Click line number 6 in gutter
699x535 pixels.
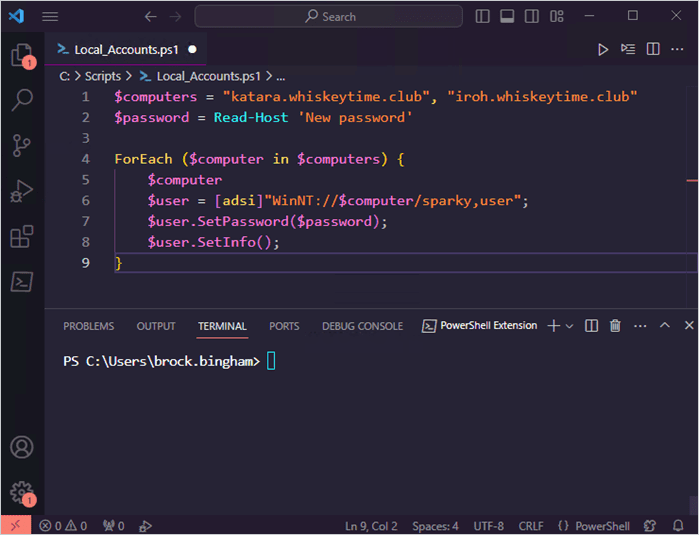[x=86, y=201]
